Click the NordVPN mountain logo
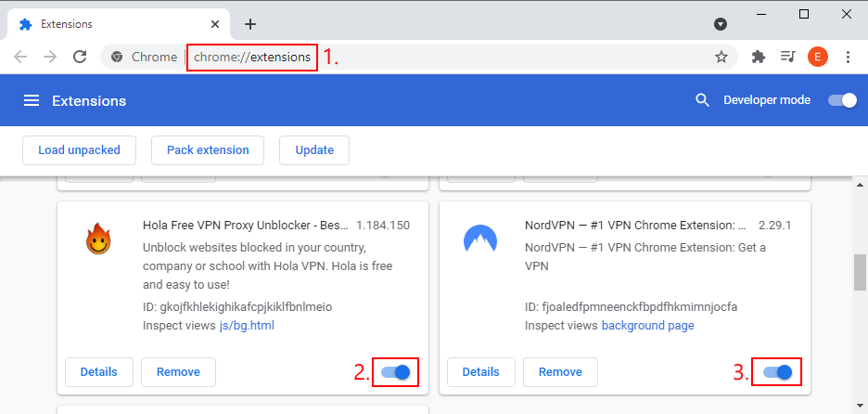The image size is (868, 414). pos(480,239)
